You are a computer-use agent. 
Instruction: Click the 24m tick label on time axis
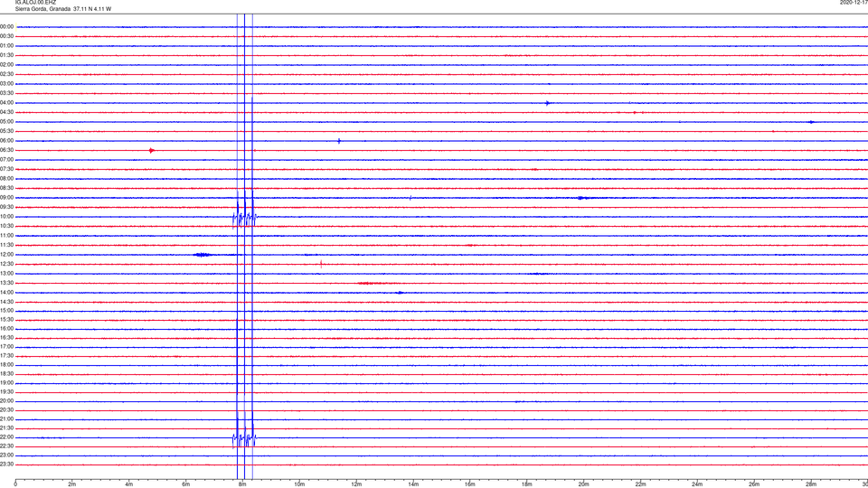[697, 484]
